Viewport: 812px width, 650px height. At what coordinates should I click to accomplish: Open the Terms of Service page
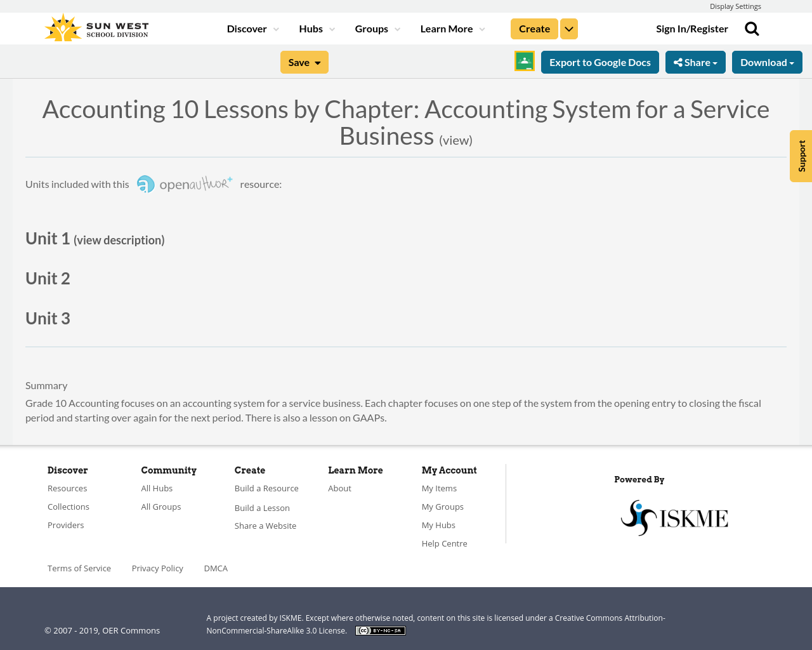pyautogui.click(x=79, y=567)
